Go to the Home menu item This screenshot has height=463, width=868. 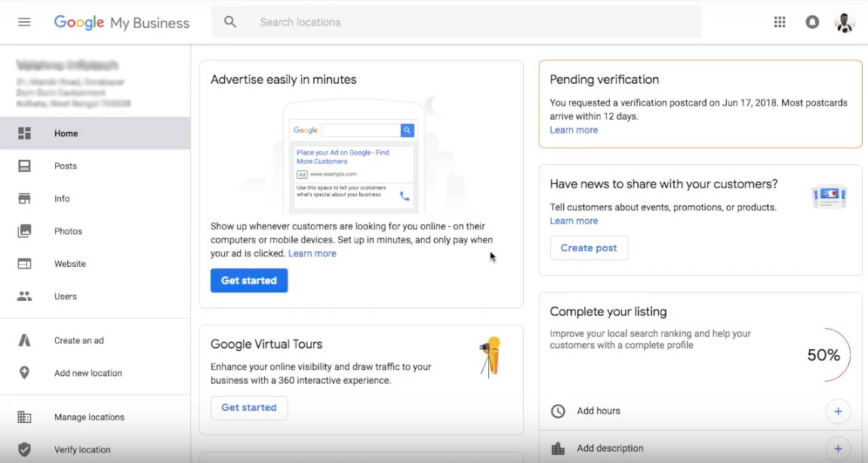(95, 133)
